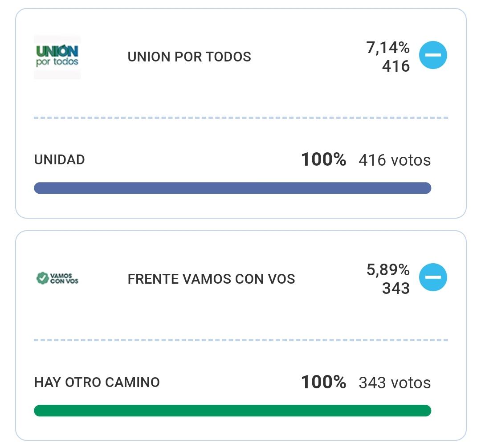Click the "343 votos" label
481x448 pixels.
tap(395, 383)
